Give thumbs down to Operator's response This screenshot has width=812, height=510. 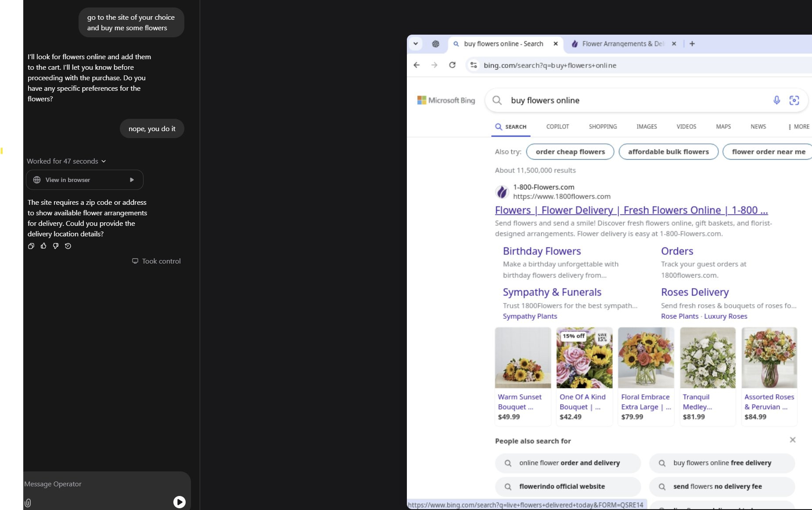(x=55, y=246)
